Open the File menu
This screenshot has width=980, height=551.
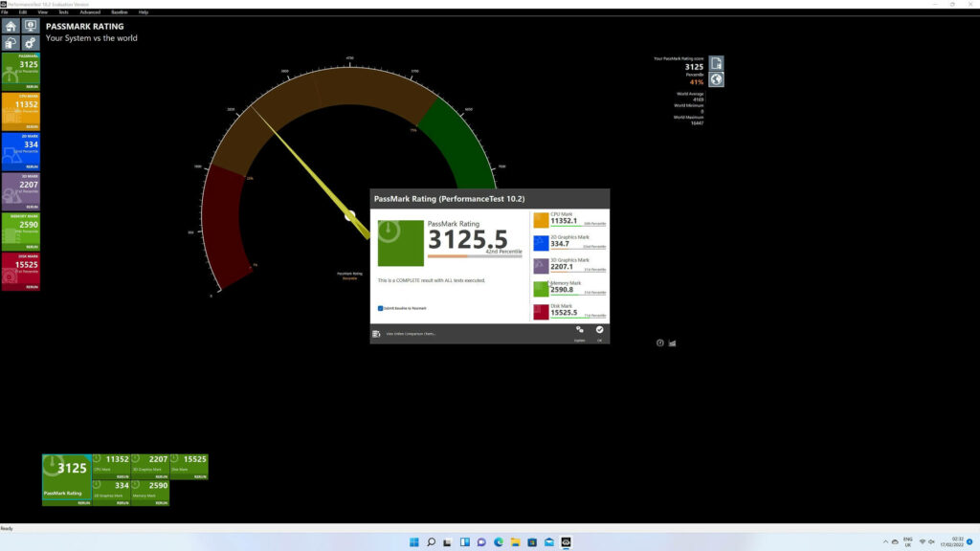pos(5,11)
